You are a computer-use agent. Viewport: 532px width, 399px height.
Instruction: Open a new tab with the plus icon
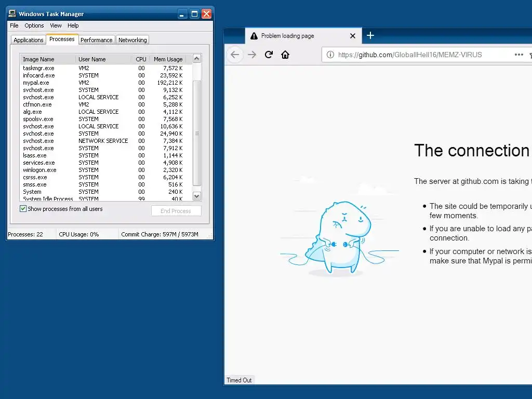(370, 35)
